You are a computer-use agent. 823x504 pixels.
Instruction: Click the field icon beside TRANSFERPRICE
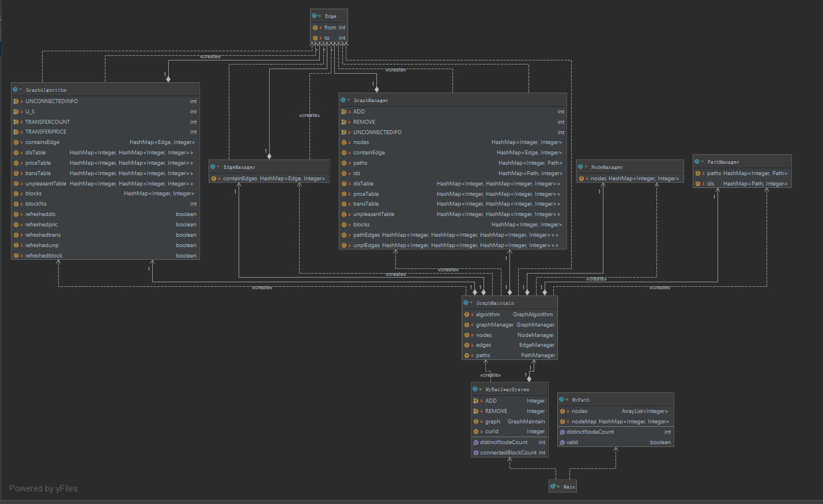coord(16,132)
